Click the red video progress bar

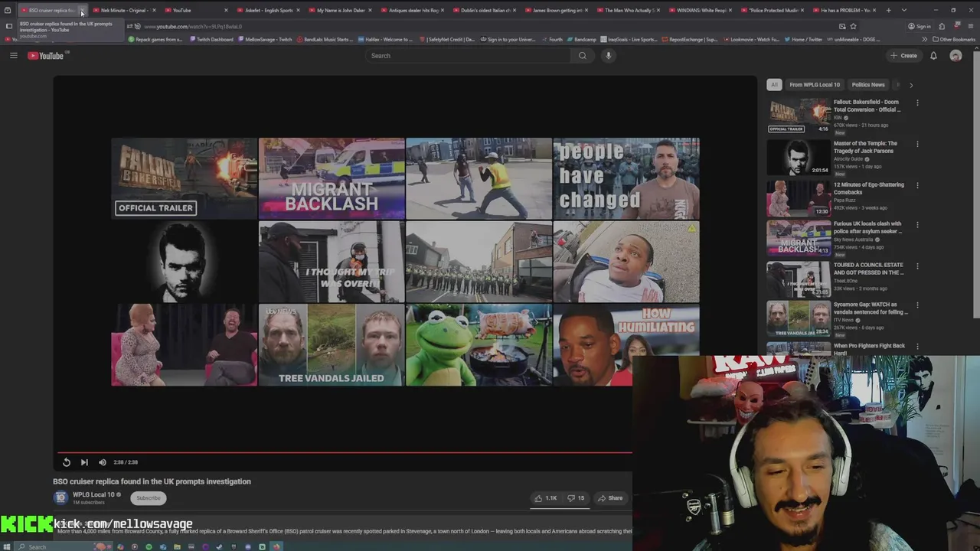pos(345,452)
